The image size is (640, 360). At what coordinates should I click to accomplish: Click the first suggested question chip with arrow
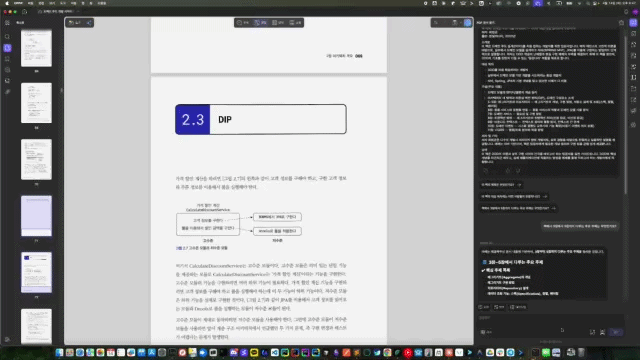[501, 184]
